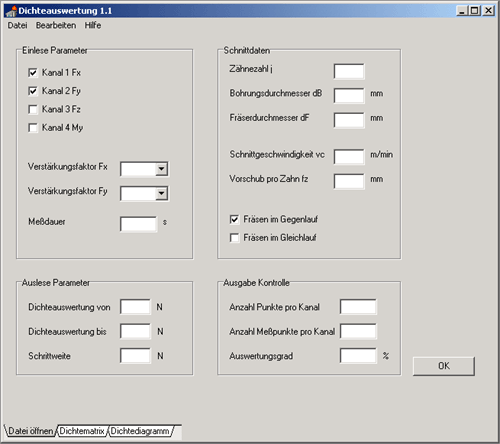
Task: Open the Verstärkungsfaktor Fy dropdown arrow
Action: [161, 193]
